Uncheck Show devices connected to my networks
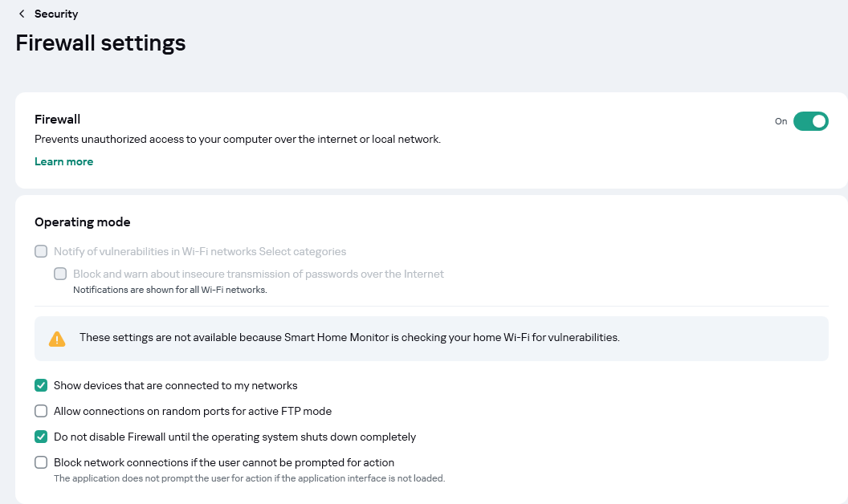The image size is (848, 504). click(x=41, y=385)
